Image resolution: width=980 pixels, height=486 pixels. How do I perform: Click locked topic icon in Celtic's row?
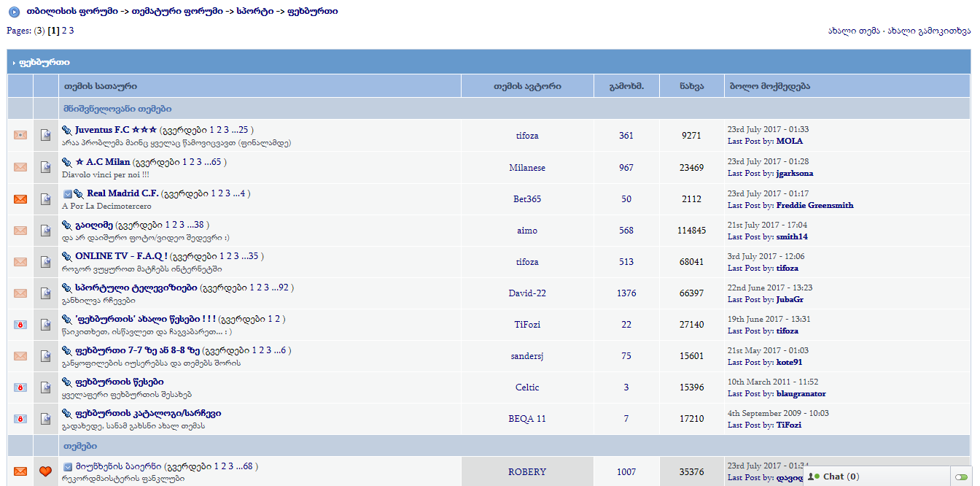(20, 387)
